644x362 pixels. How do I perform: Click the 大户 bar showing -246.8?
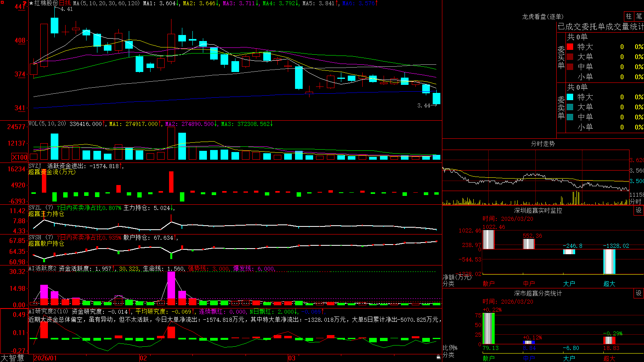569,252
